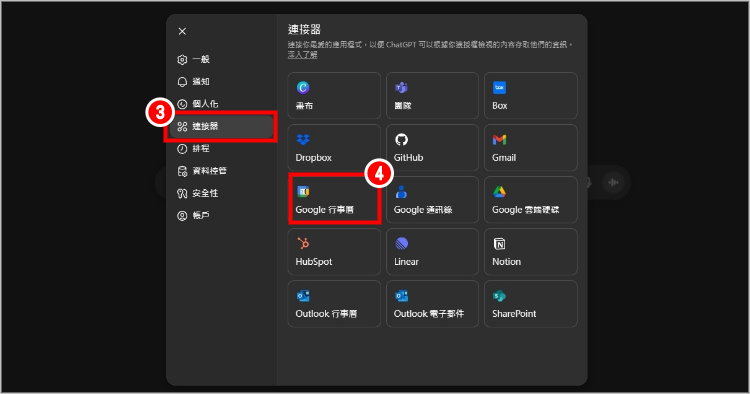This screenshot has height=394, width=750.
Task: Select the Outlook 行事曆 calendar connector
Action: pos(334,304)
